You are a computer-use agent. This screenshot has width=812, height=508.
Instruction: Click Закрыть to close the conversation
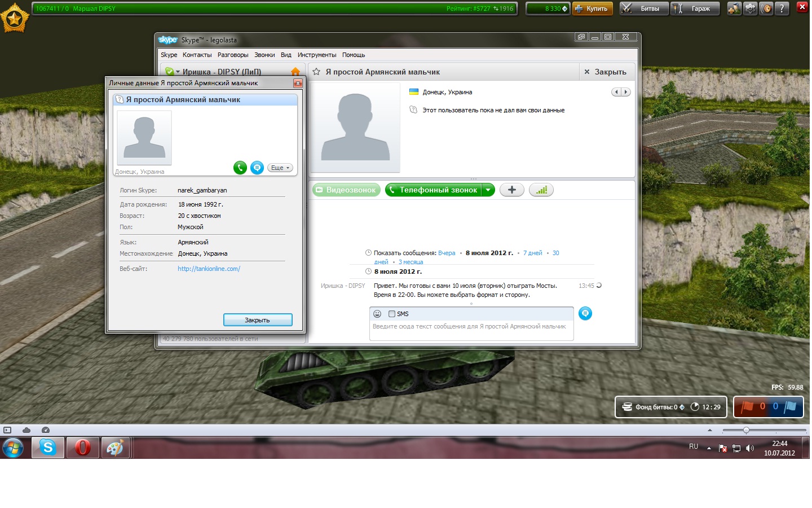[605, 72]
